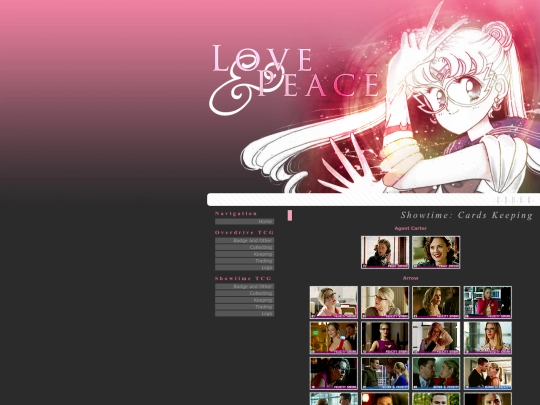Viewport: 540px width, 405px height.
Task: Open Arrow card with green-hooded man
Action: (385, 373)
